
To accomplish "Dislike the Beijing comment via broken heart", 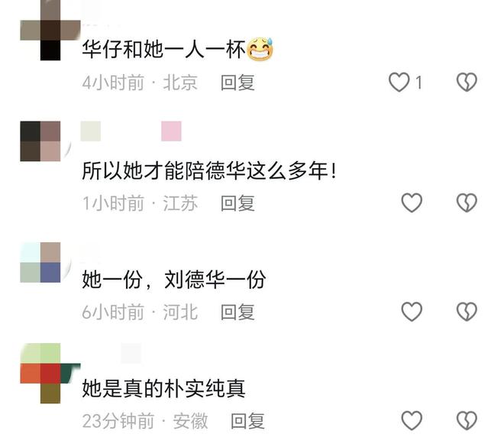I will coord(467,83).
